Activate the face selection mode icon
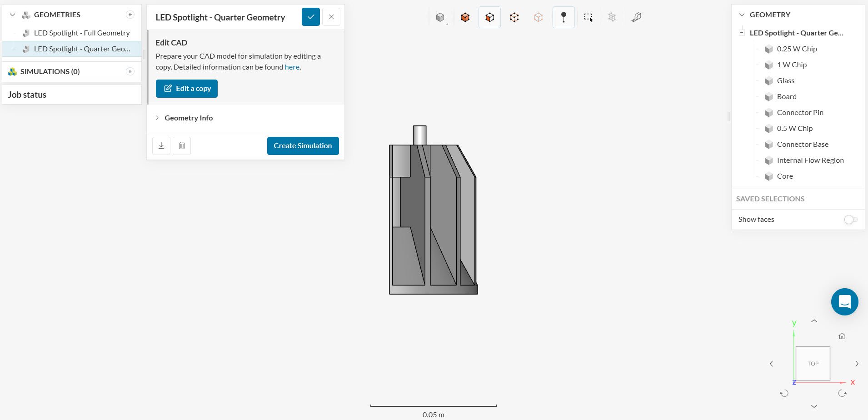This screenshot has width=868, height=420. point(489,17)
